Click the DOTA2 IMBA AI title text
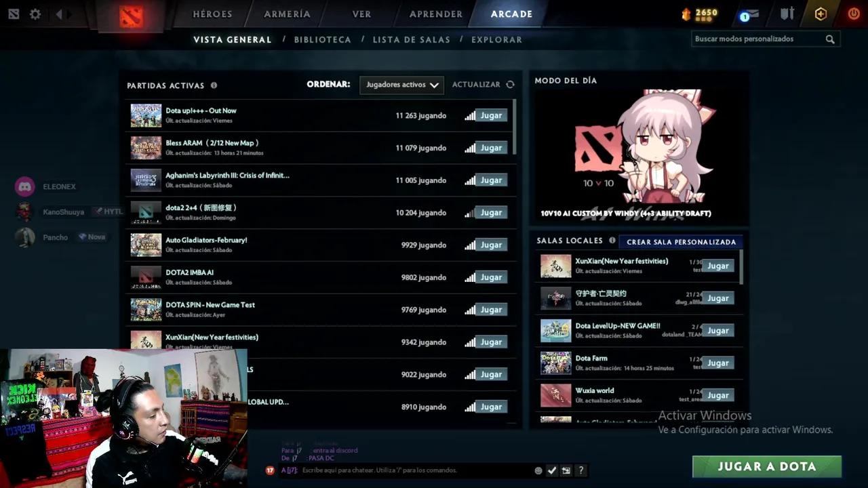 click(190, 272)
